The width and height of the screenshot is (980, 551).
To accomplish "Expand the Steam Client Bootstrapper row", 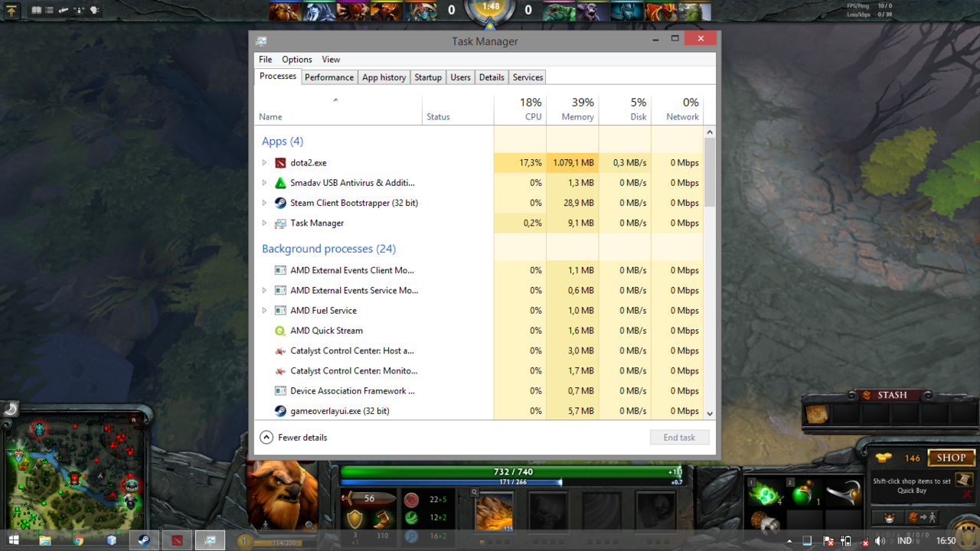I will [x=264, y=203].
